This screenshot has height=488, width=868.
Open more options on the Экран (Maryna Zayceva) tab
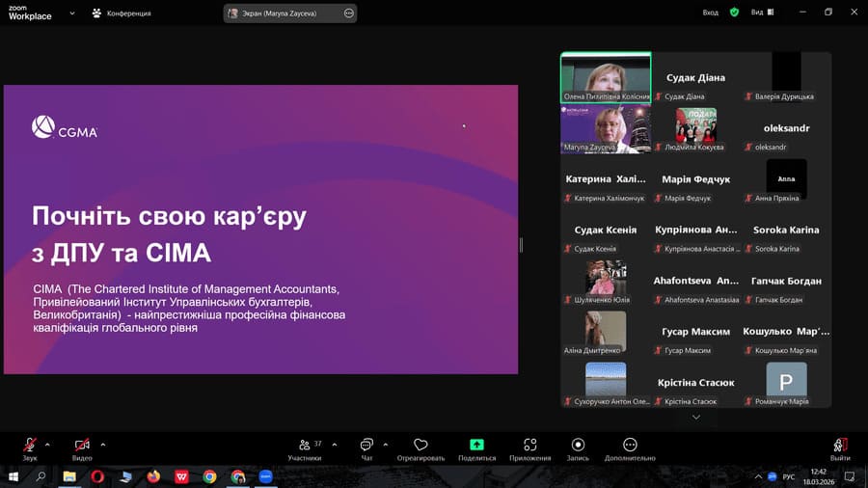point(348,13)
